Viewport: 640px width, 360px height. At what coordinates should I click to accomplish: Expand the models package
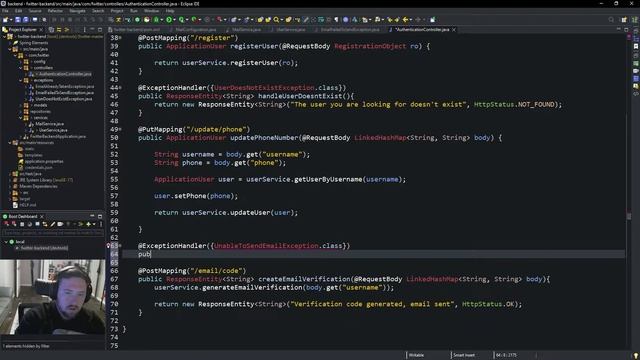(21, 105)
